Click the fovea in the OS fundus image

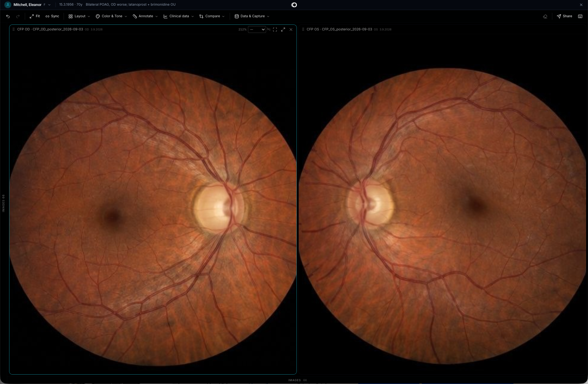pos(476,206)
